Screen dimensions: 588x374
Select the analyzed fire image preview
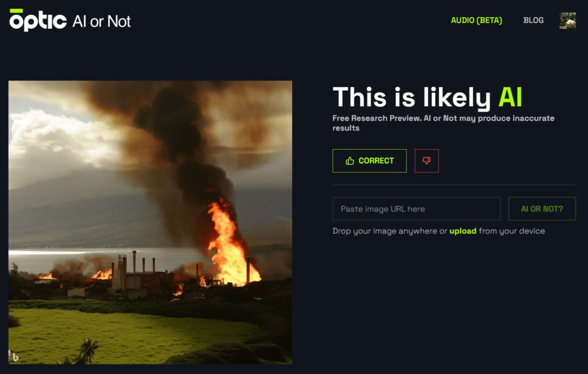coord(150,222)
